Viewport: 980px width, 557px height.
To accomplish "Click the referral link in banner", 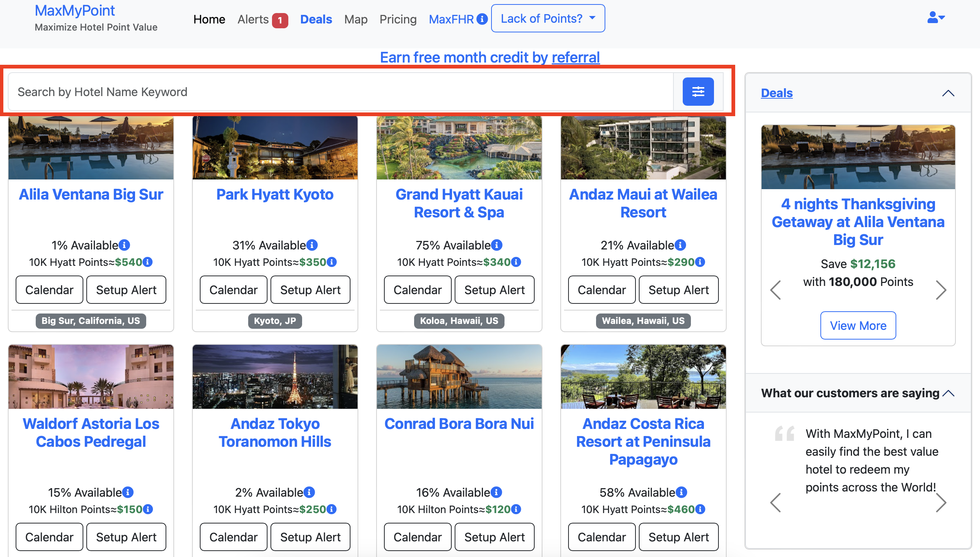I will point(576,57).
